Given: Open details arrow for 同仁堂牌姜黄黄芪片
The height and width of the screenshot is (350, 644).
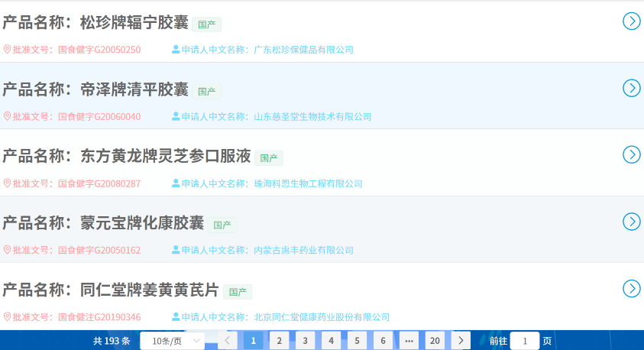Looking at the screenshot, I should (631, 288).
